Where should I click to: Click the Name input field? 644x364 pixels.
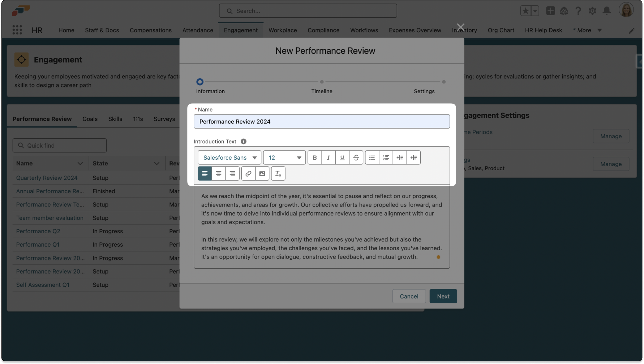tap(322, 122)
